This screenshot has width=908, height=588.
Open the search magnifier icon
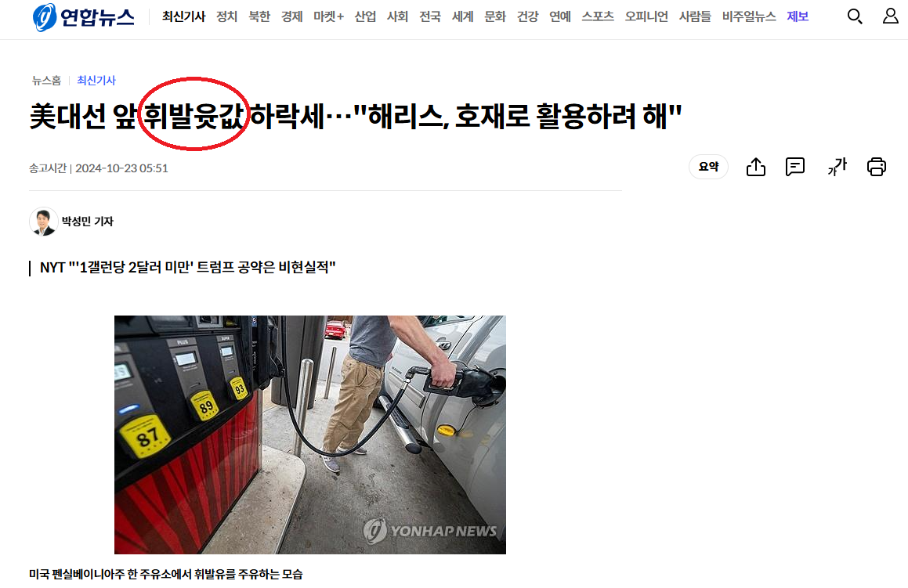pyautogui.click(x=855, y=16)
